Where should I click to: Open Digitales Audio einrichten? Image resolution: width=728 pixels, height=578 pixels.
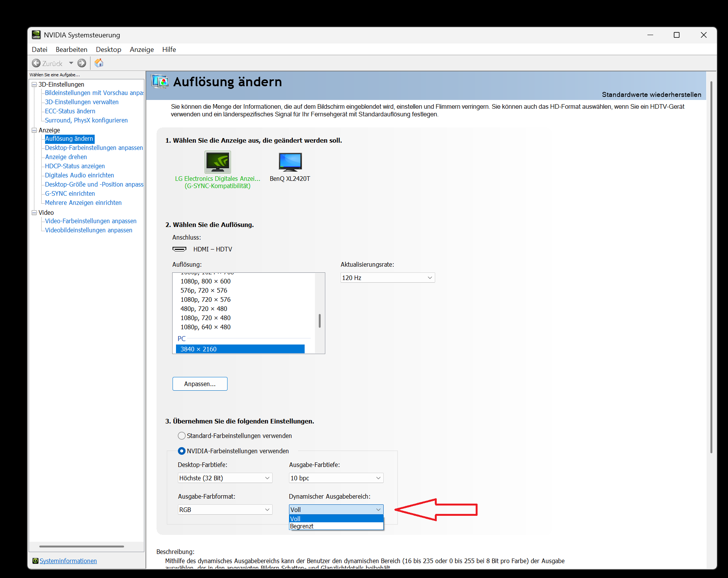coord(79,175)
